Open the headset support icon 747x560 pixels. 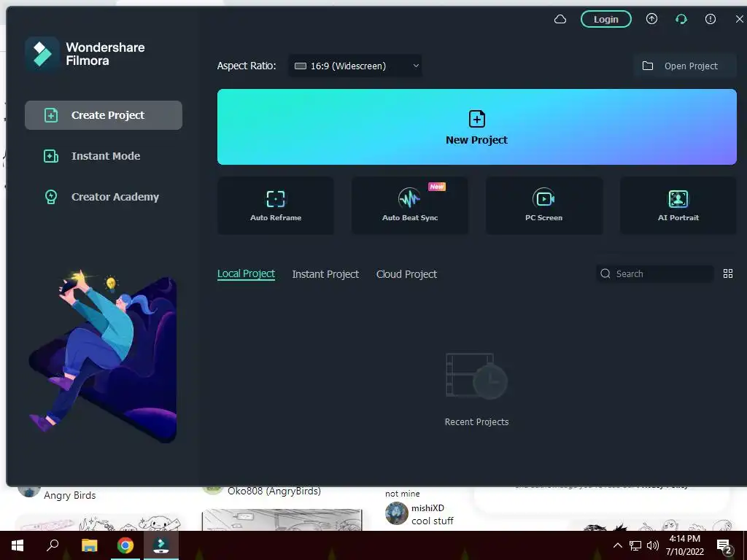pyautogui.click(x=681, y=19)
